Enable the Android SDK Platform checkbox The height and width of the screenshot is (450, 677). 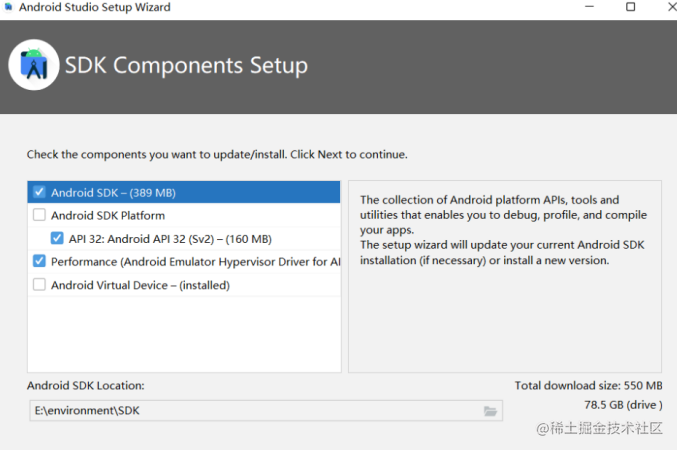[39, 215]
